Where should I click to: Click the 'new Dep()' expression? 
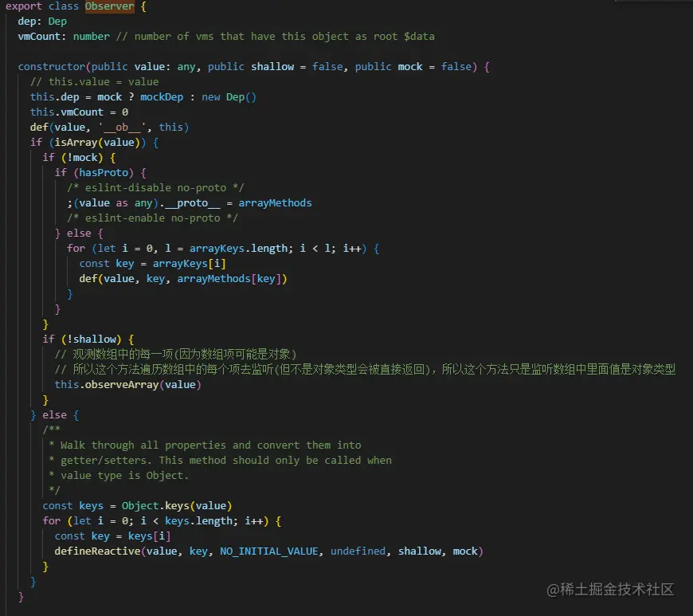(229, 97)
